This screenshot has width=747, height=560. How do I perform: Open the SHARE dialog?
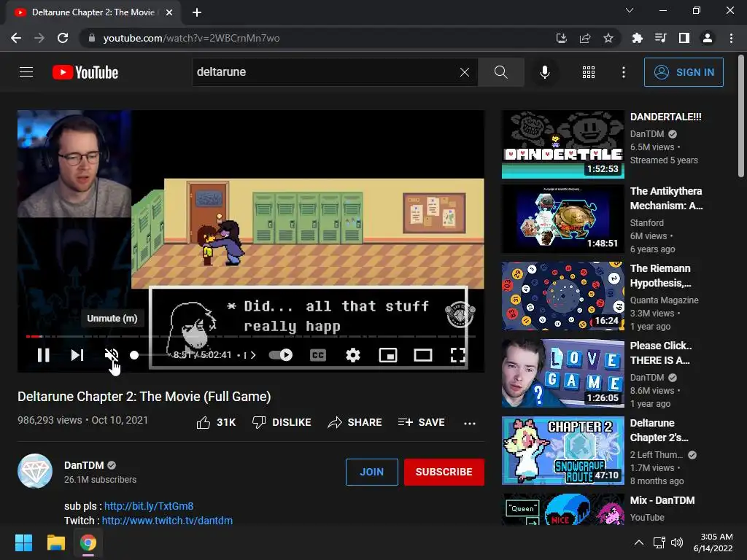pyautogui.click(x=355, y=422)
